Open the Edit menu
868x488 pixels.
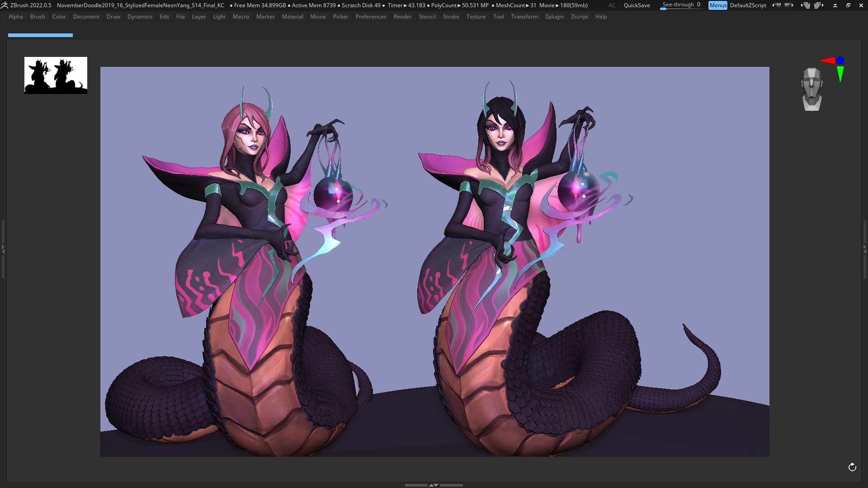(x=164, y=17)
